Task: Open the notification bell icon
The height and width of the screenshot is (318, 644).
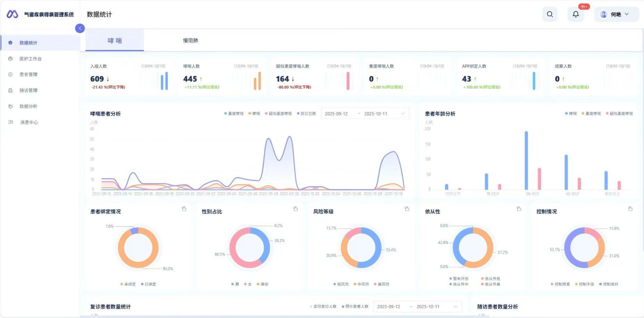Action: tap(575, 14)
